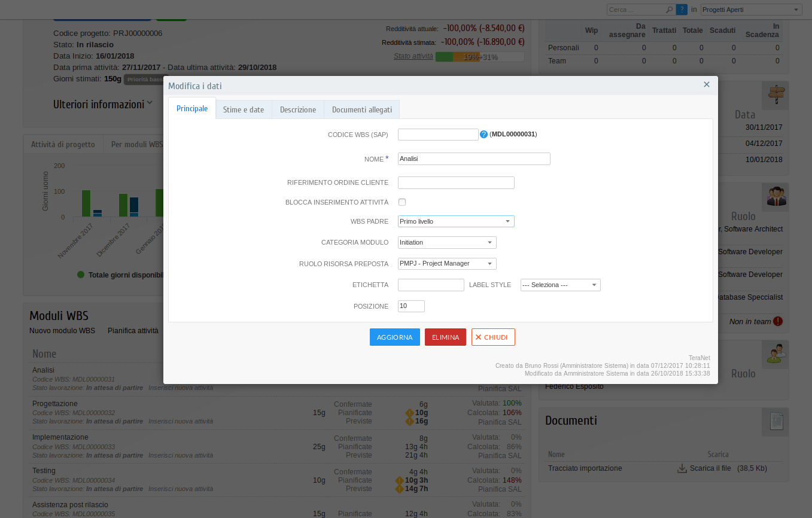Image resolution: width=812 pixels, height=518 pixels.
Task: Click the Nome input field containing Analisi
Action: tap(474, 159)
